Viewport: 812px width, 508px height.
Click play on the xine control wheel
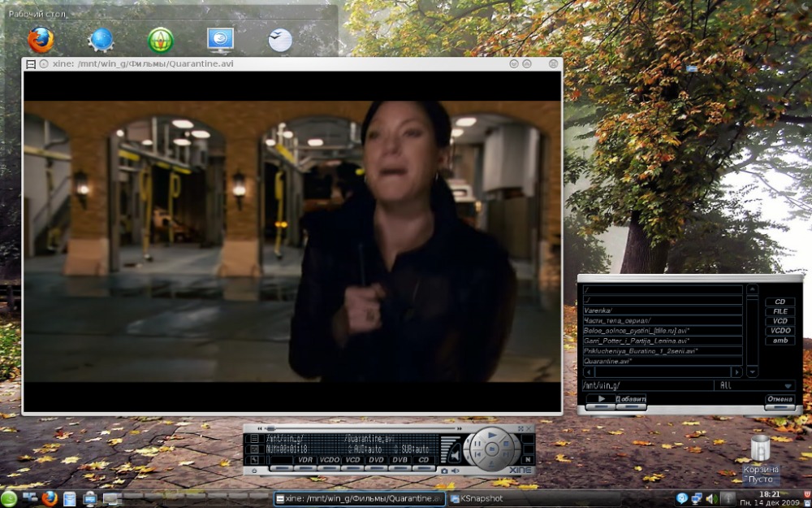[x=492, y=436]
